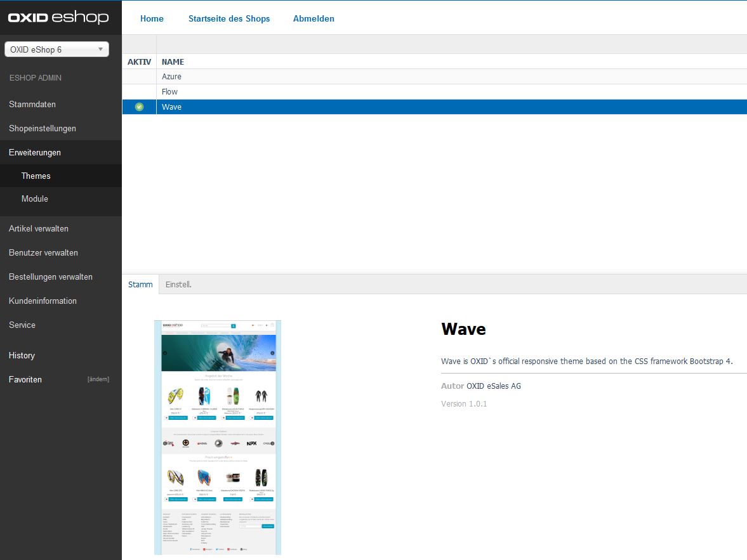Select the Azure theme row
747x560 pixels.
(x=171, y=77)
